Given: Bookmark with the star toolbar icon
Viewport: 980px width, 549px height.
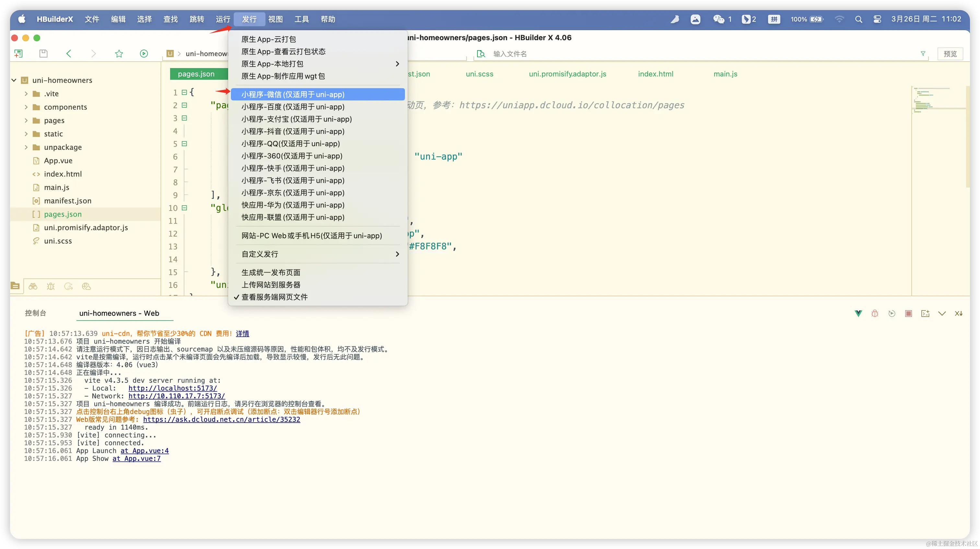Looking at the screenshot, I should point(119,54).
